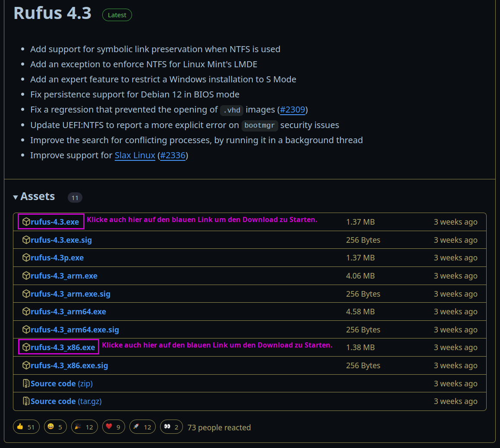Click package icon beside rufus-4.3p.exe

[x=26, y=258]
